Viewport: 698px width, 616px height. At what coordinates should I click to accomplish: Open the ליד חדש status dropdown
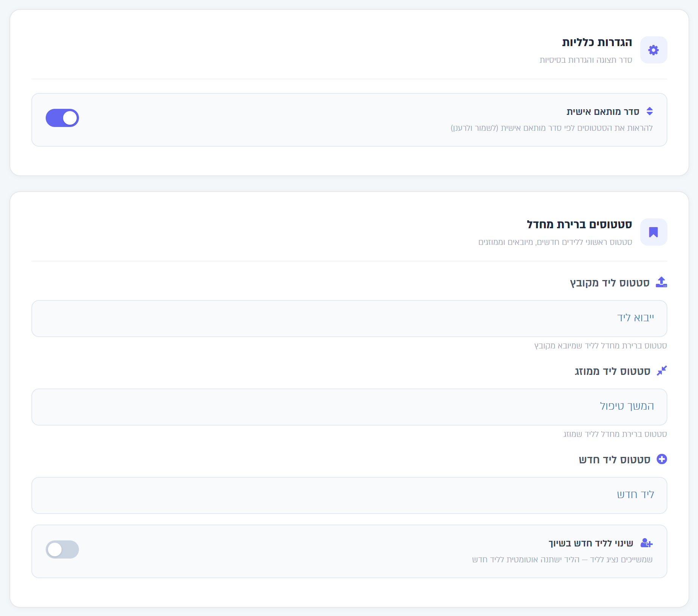(x=349, y=495)
